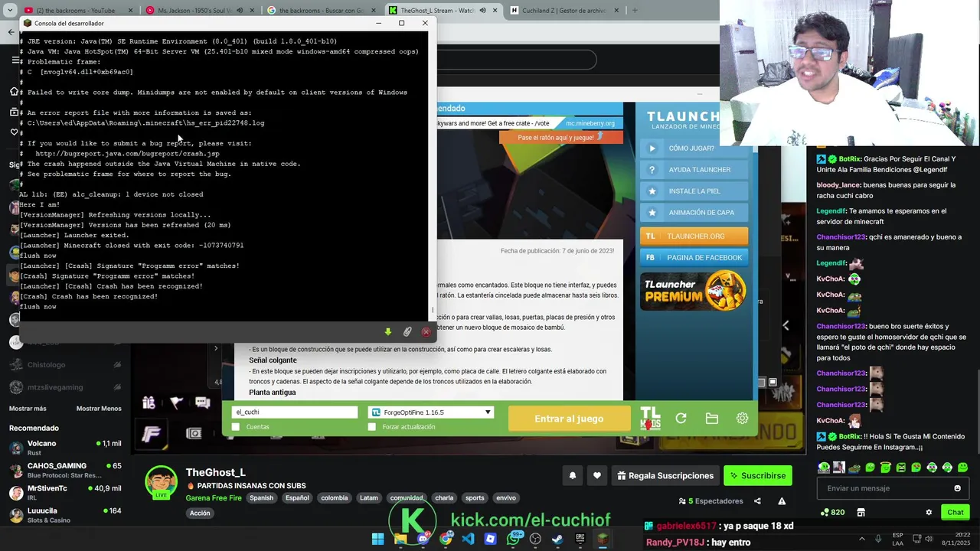Viewport: 980px width, 551px height.
Task: Click the Suscribirse button
Action: (x=758, y=475)
